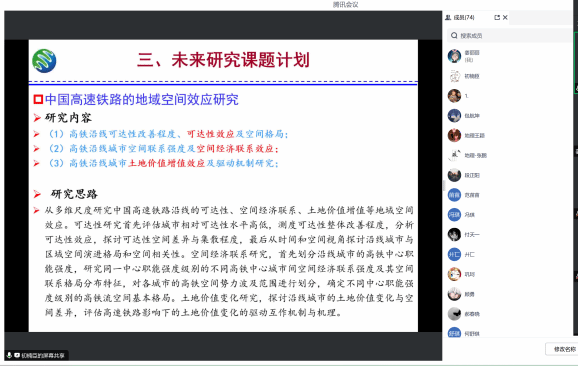Viewport: 578px width, 366px height.
Task: Click the microphone icon in the sharing status bar
Action: coord(9,355)
